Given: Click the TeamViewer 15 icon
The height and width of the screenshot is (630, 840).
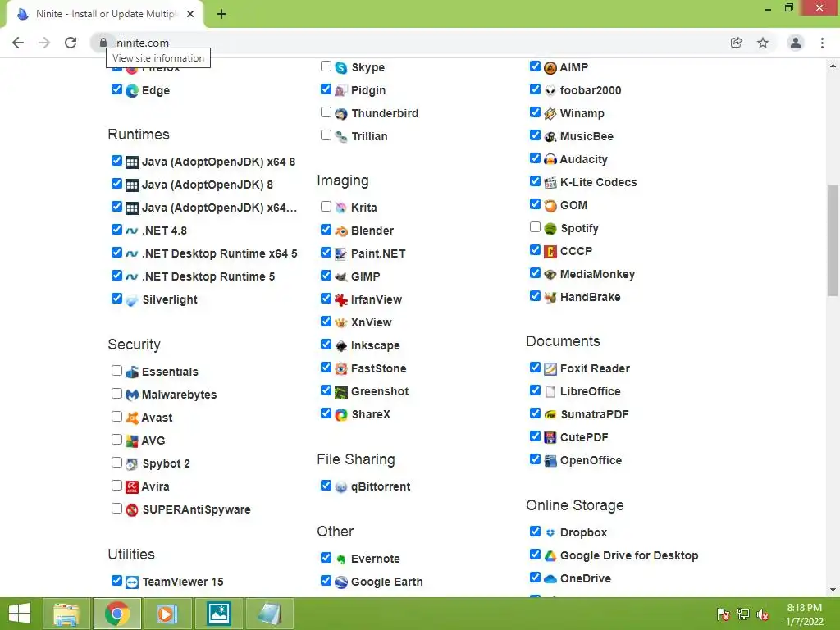Looking at the screenshot, I should tap(132, 582).
